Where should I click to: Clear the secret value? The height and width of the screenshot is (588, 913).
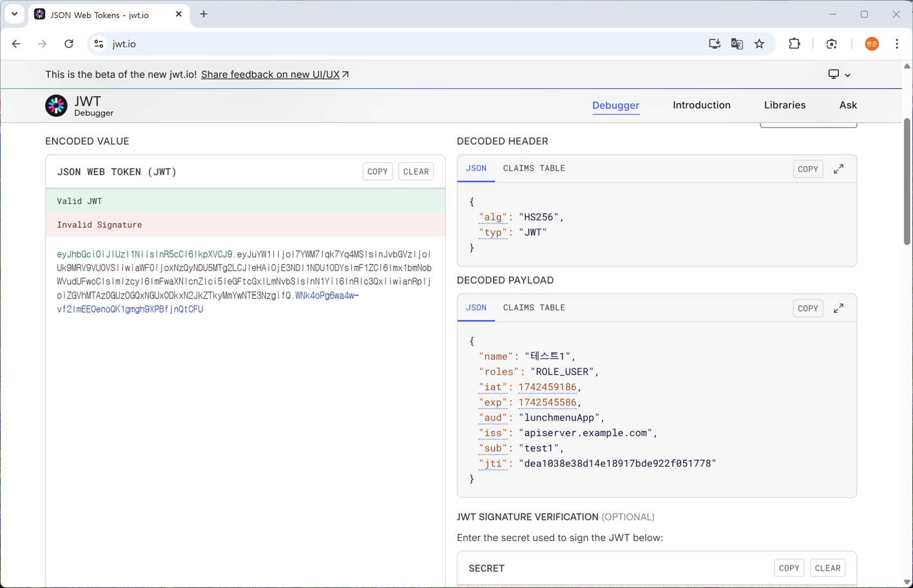pos(827,568)
